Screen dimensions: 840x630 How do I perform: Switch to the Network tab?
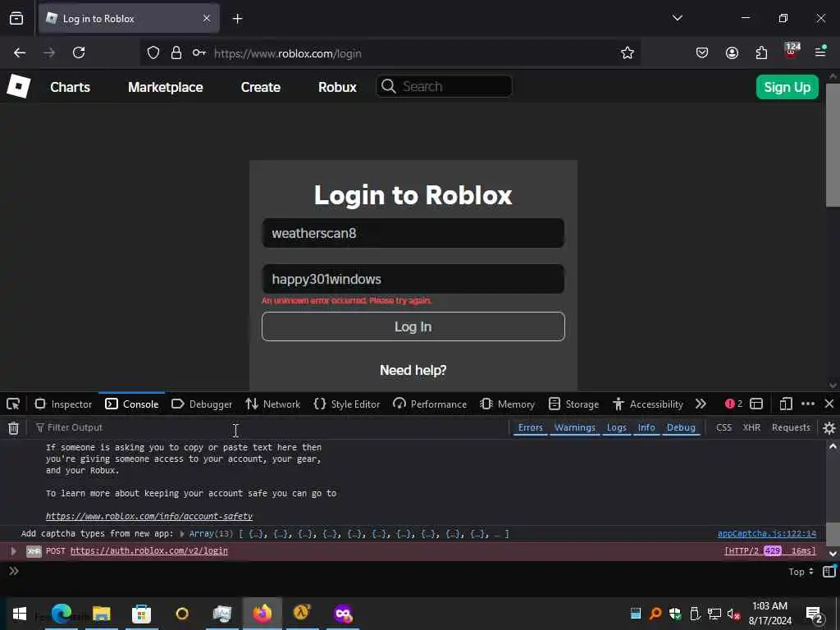tap(273, 404)
